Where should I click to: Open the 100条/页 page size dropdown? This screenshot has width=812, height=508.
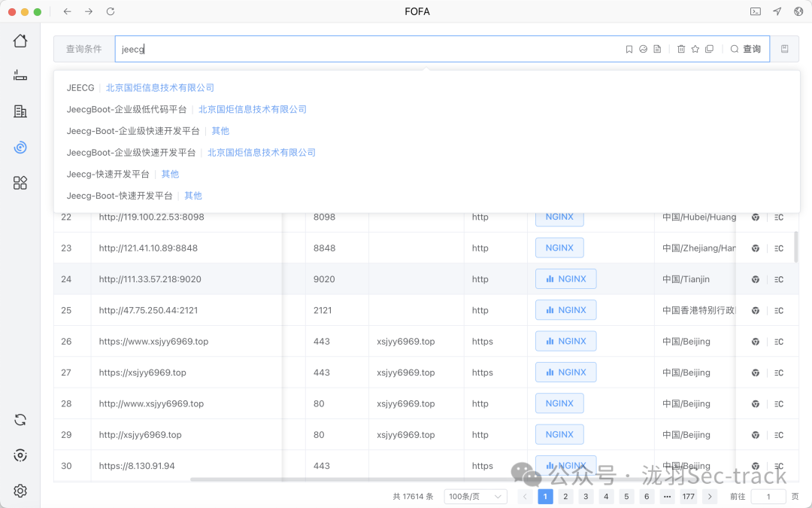click(x=475, y=497)
